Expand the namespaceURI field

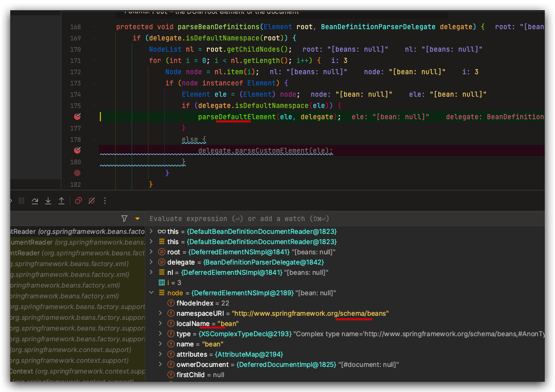coord(160,313)
